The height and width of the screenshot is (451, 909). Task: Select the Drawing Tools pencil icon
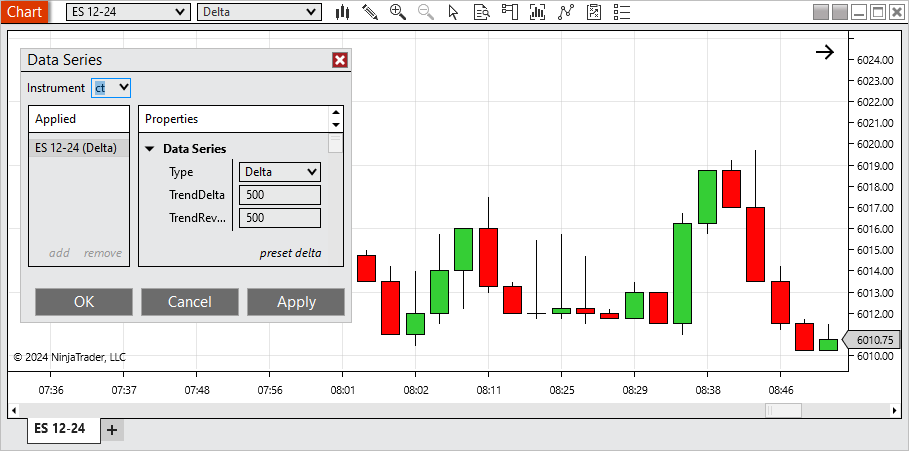pos(370,12)
